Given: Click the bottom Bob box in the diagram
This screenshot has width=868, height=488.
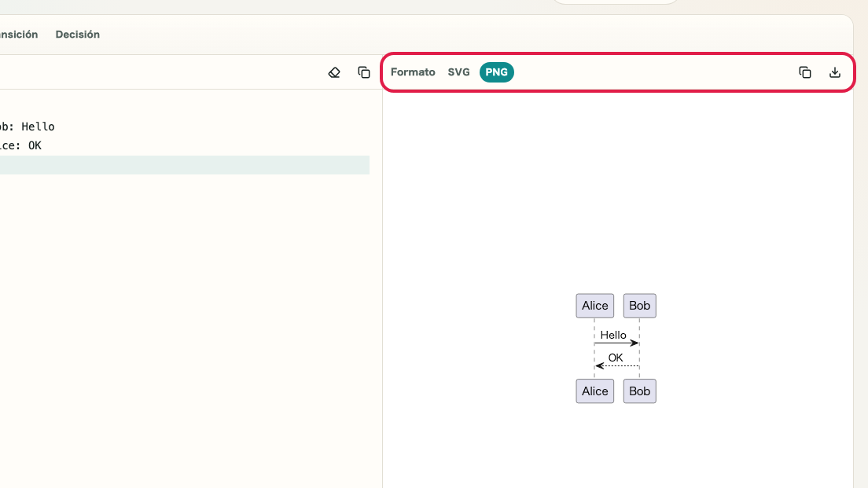Looking at the screenshot, I should point(639,391).
